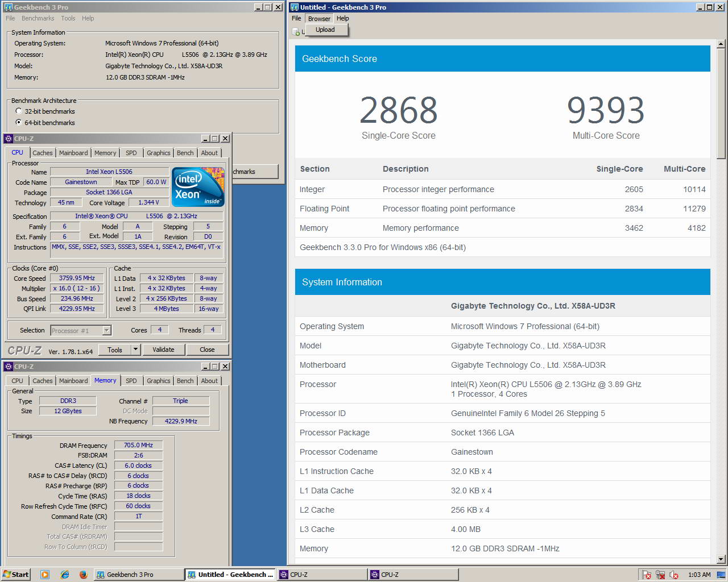Open SPD tab in upper CPU-Z window

click(x=131, y=153)
